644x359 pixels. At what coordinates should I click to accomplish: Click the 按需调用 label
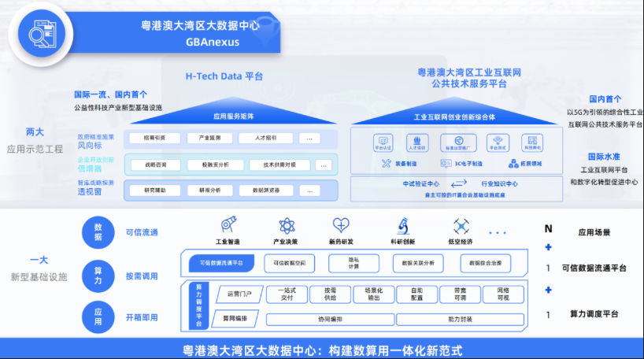[142, 276]
